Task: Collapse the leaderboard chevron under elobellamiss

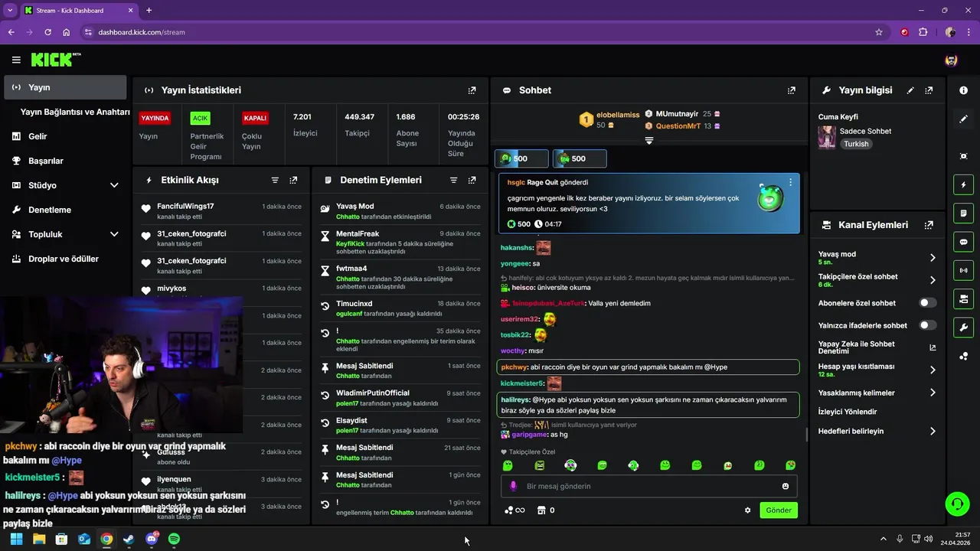Action: pyautogui.click(x=649, y=141)
